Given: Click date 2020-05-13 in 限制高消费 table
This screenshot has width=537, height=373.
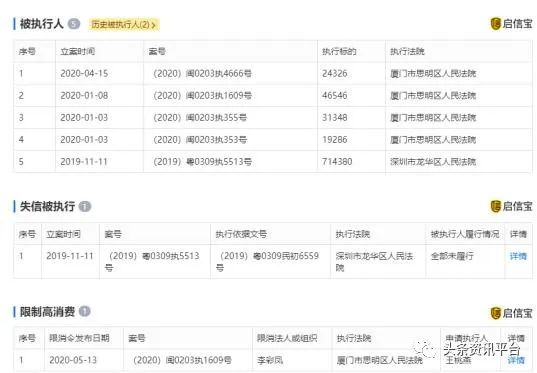Looking at the screenshot, I should coord(73,360).
